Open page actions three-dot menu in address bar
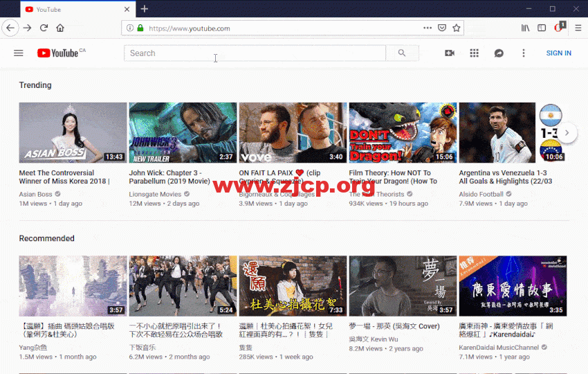 (428, 28)
